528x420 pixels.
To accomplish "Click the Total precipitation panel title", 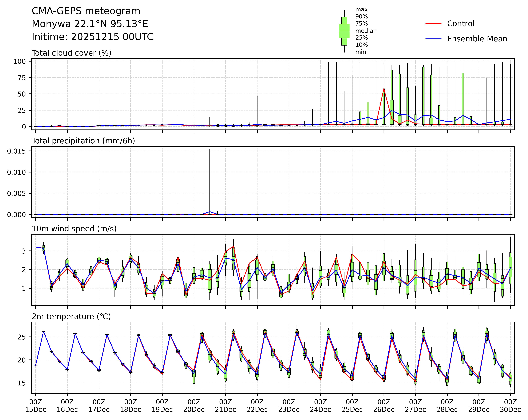I will click(x=83, y=141).
